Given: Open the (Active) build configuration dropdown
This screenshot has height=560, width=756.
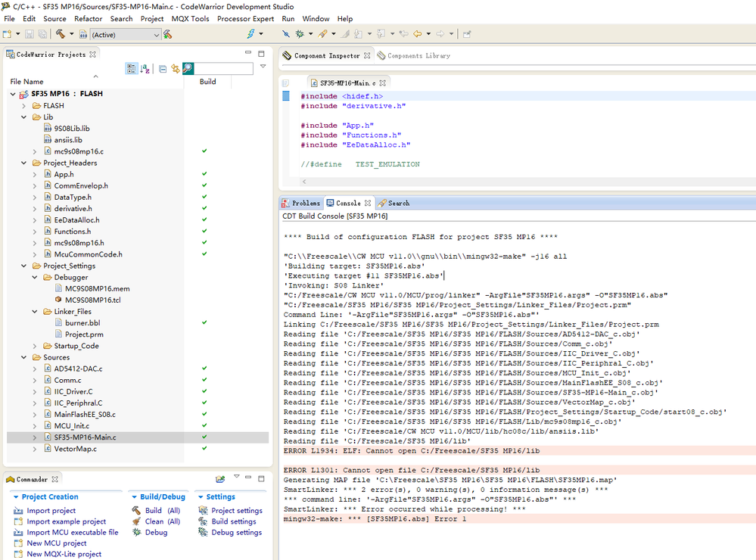Looking at the screenshot, I should (157, 35).
